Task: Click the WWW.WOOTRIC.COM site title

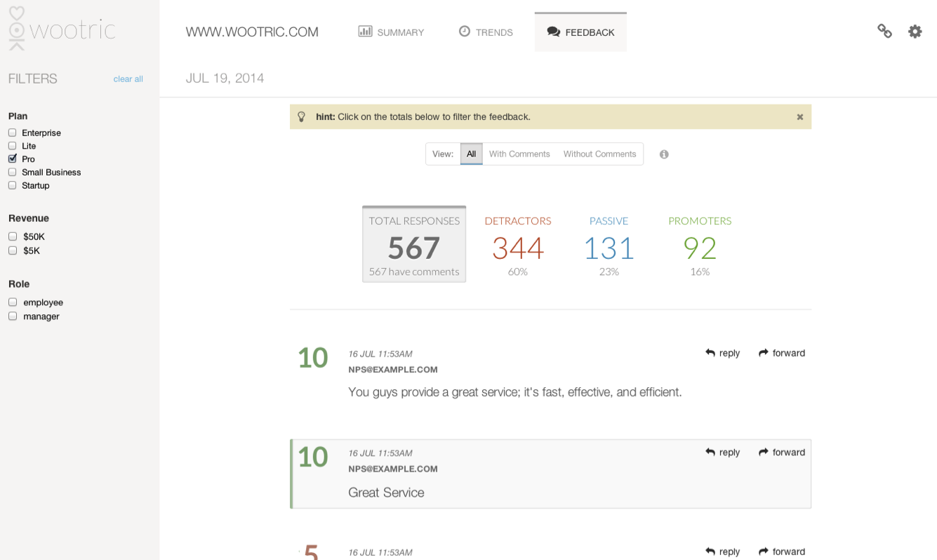Action: tap(252, 32)
